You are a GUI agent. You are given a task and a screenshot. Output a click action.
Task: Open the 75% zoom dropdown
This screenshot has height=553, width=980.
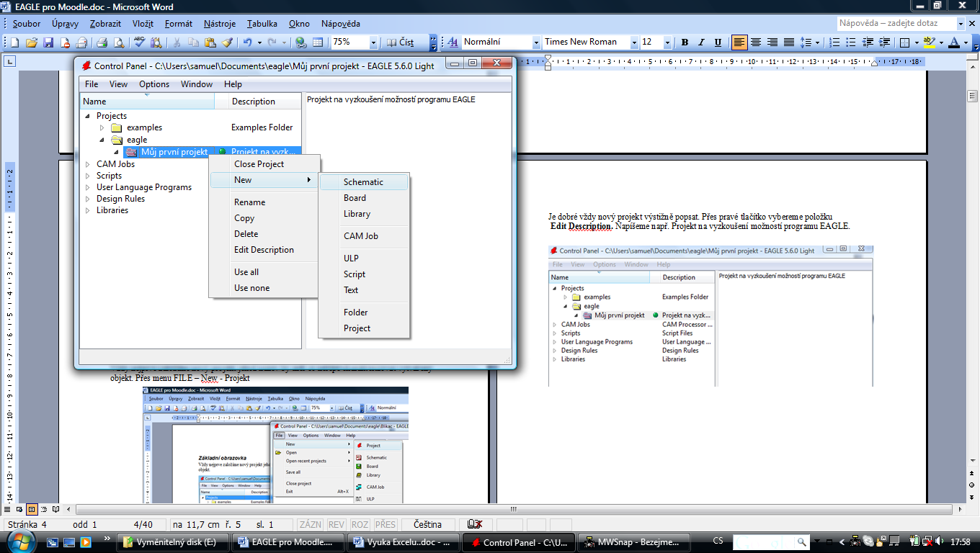click(373, 42)
